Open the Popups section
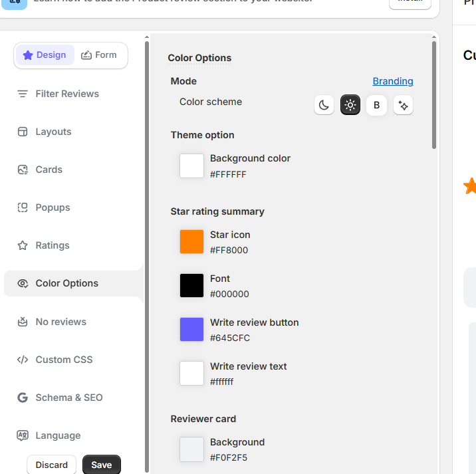Viewport: 476px width, 474px height. point(53,207)
